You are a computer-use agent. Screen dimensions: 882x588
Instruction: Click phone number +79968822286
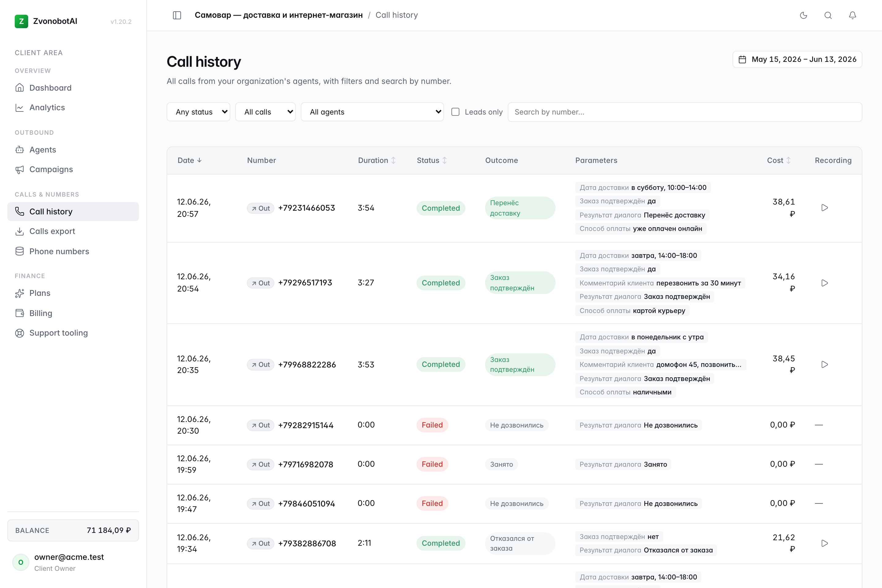click(307, 364)
